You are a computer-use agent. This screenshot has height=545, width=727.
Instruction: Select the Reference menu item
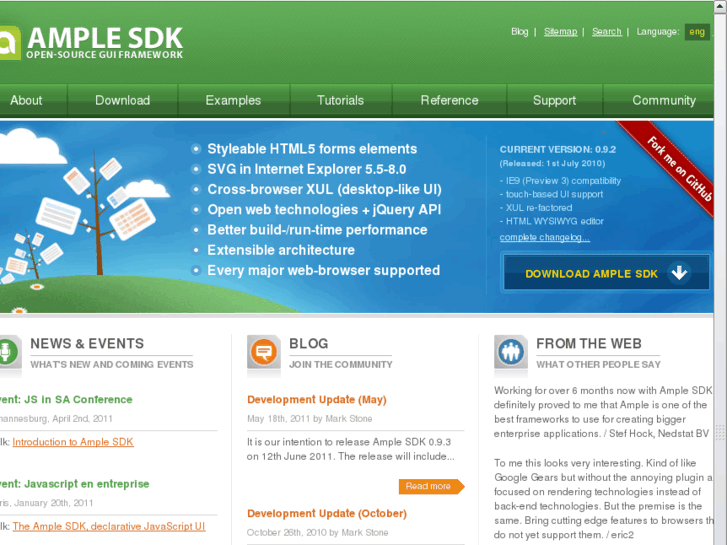pyautogui.click(x=449, y=100)
